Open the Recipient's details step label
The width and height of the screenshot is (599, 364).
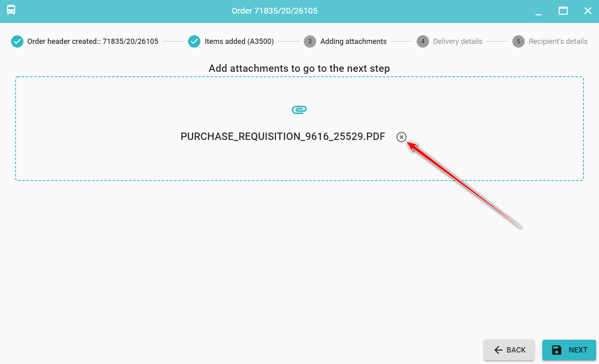[x=558, y=41]
